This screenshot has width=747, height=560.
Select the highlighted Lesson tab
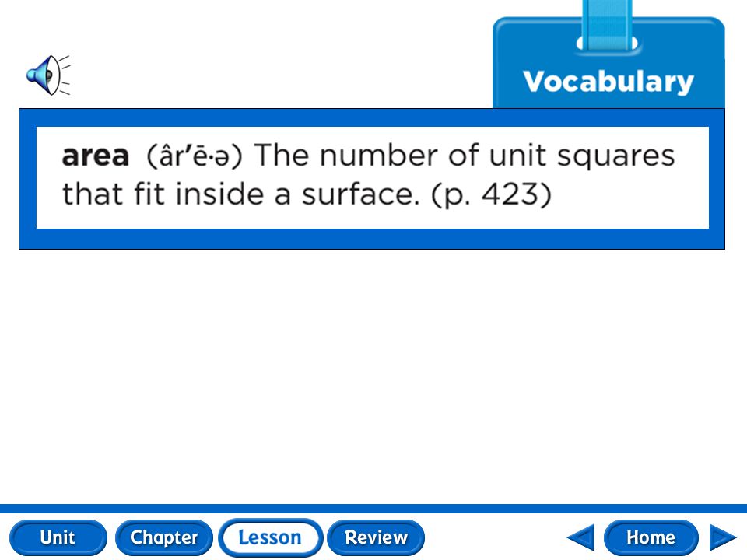(x=270, y=537)
